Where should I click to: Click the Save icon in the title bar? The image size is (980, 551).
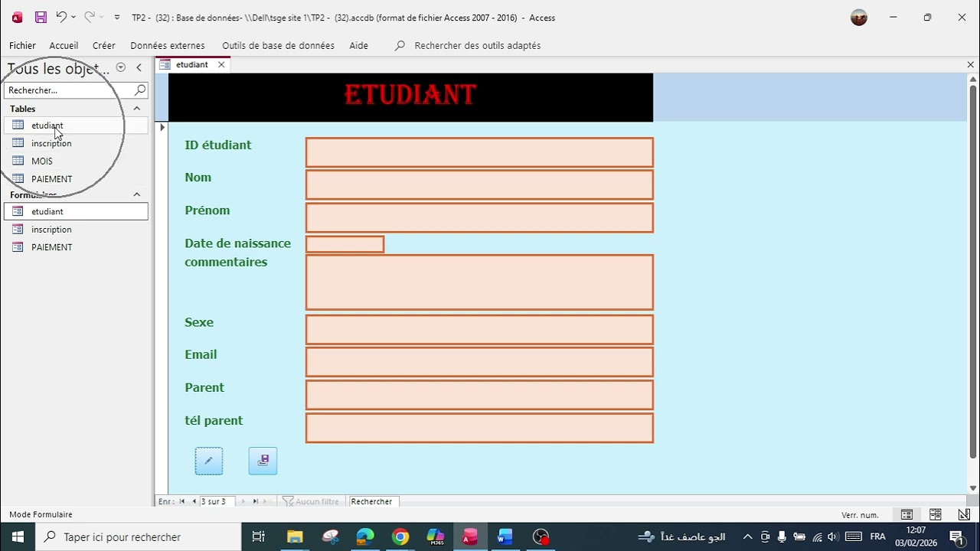41,17
